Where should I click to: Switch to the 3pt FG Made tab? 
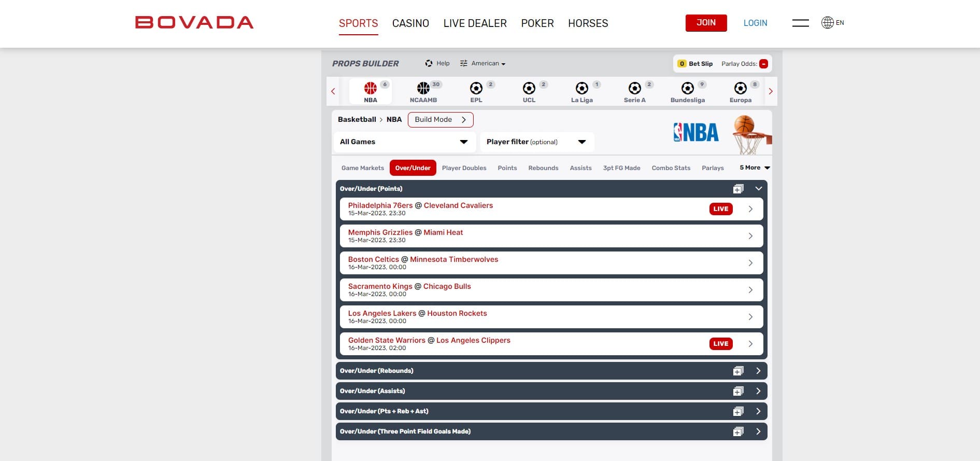pos(622,168)
